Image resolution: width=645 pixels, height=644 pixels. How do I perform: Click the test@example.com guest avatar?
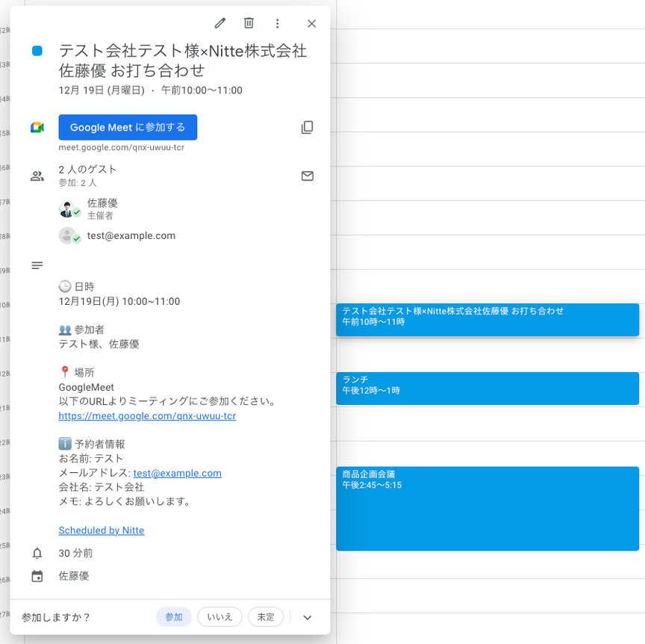click(x=66, y=235)
